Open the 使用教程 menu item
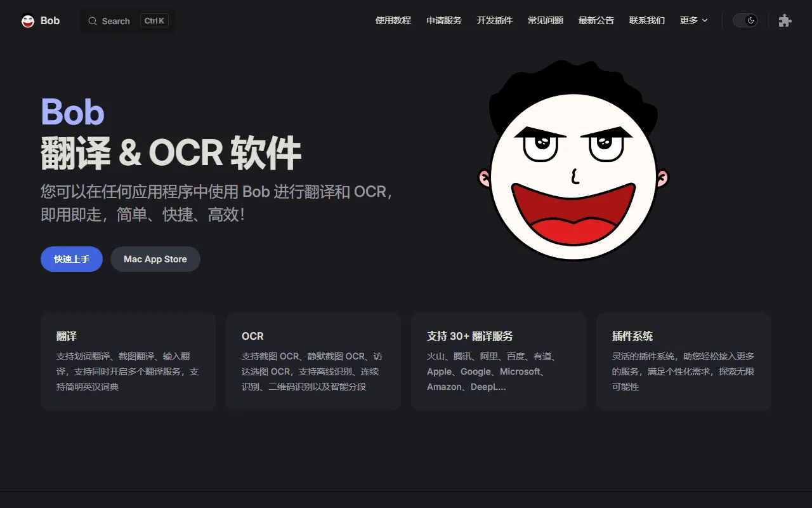The width and height of the screenshot is (812, 508). [393, 20]
